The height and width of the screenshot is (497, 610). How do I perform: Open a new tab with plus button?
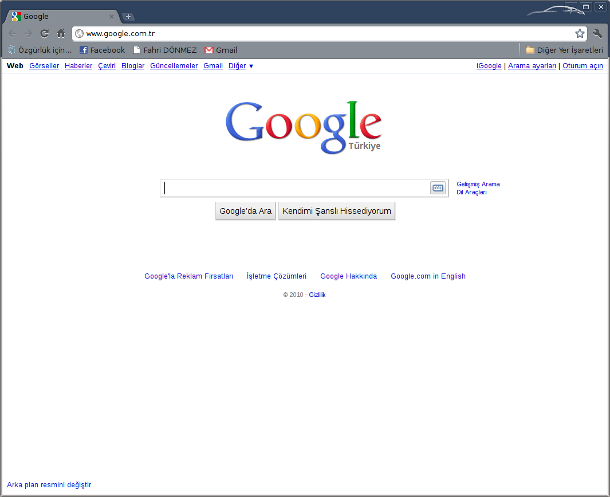click(x=128, y=16)
